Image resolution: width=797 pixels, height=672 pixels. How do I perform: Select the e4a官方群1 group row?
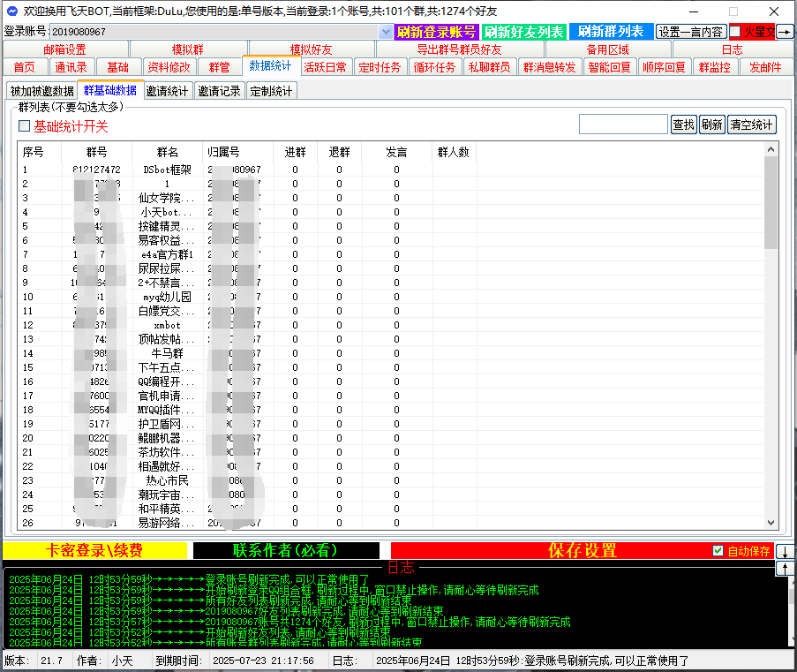pyautogui.click(x=391, y=254)
